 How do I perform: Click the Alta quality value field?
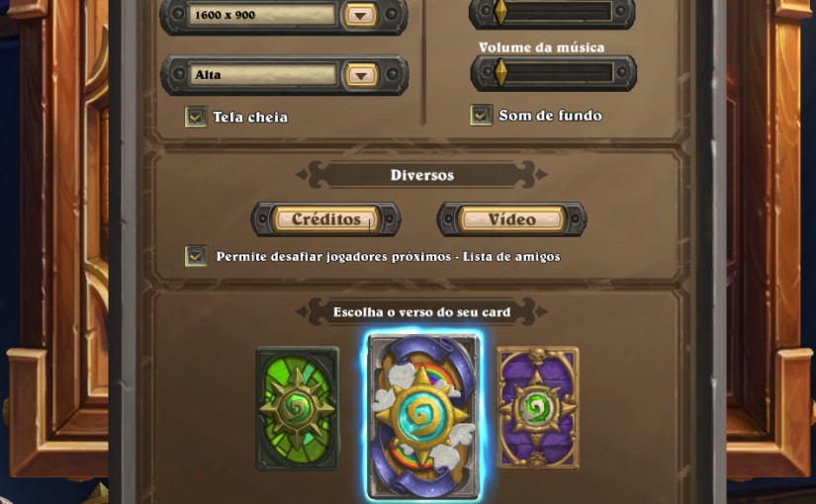[x=262, y=75]
